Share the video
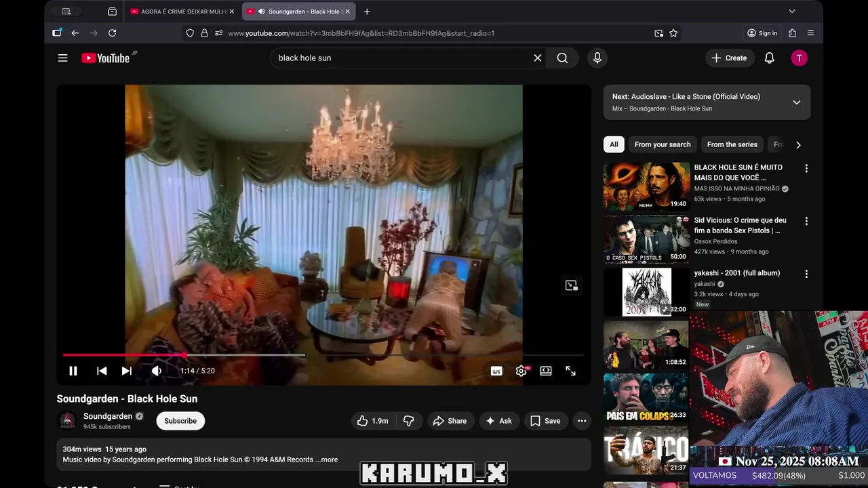 450,421
